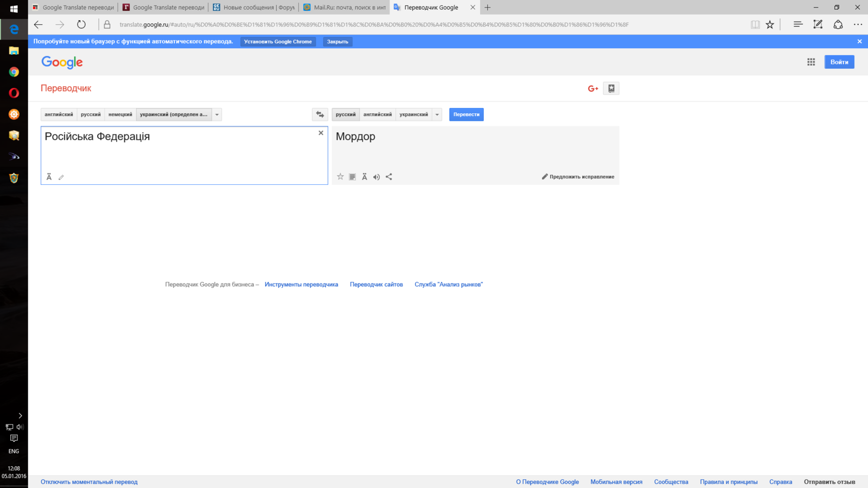Viewport: 868px width, 488px height.
Task: Switch to Mail.Ru почта tab
Action: point(344,8)
